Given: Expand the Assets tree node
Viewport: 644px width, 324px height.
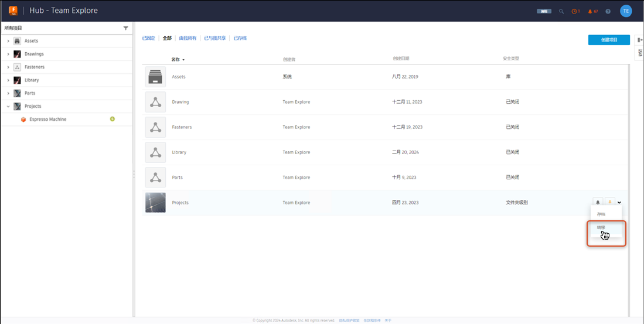Looking at the screenshot, I should pyautogui.click(x=8, y=41).
